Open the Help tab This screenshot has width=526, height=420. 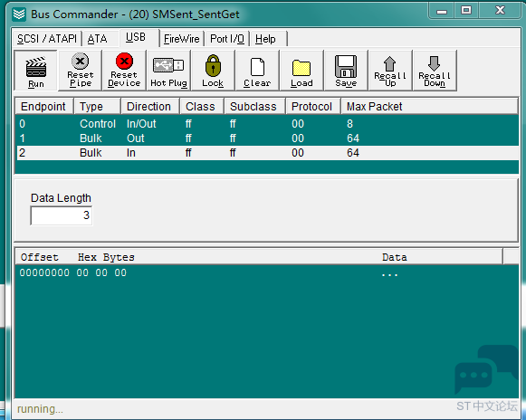point(265,39)
